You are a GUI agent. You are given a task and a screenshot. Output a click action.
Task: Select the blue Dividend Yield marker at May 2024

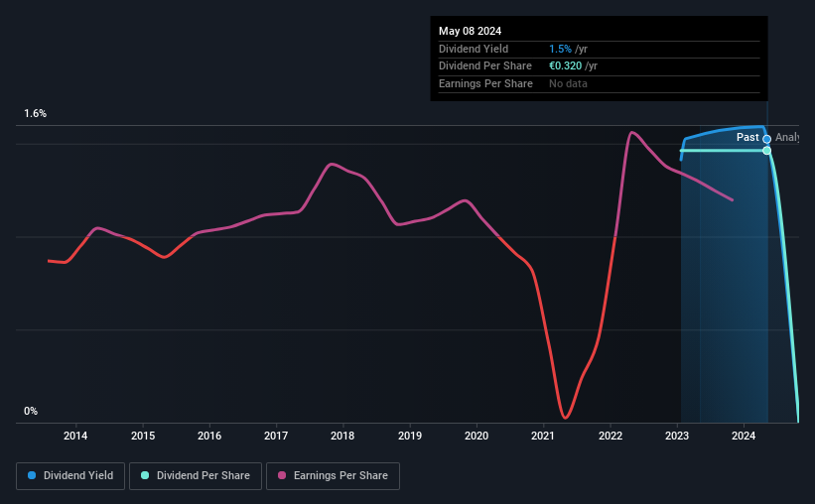click(x=767, y=139)
